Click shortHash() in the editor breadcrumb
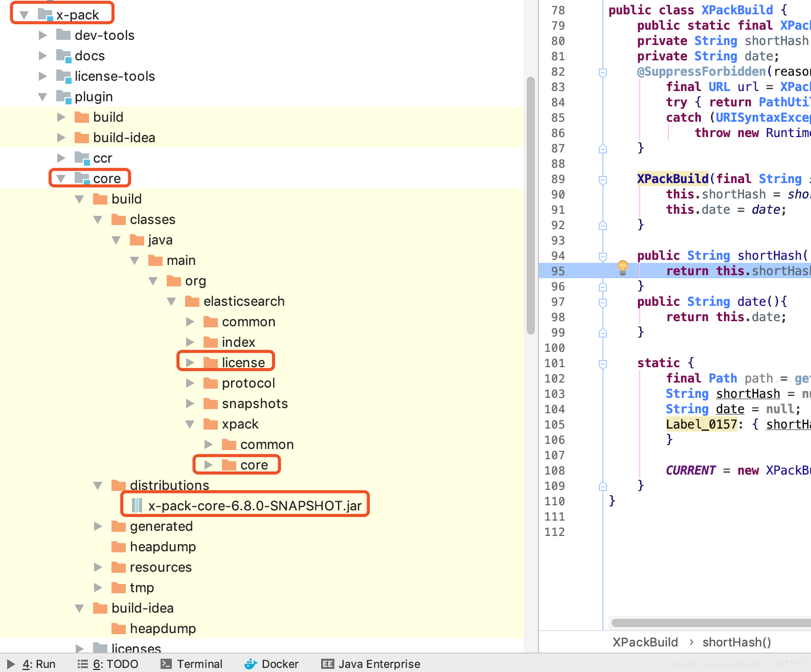Image resolution: width=811 pixels, height=672 pixels. coord(736,642)
